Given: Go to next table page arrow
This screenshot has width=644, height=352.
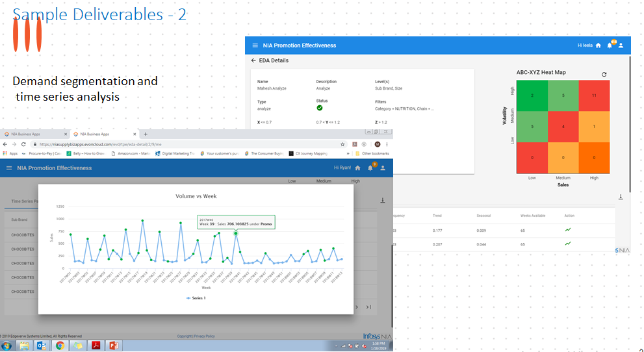Looking at the screenshot, I should pyautogui.click(x=357, y=307).
